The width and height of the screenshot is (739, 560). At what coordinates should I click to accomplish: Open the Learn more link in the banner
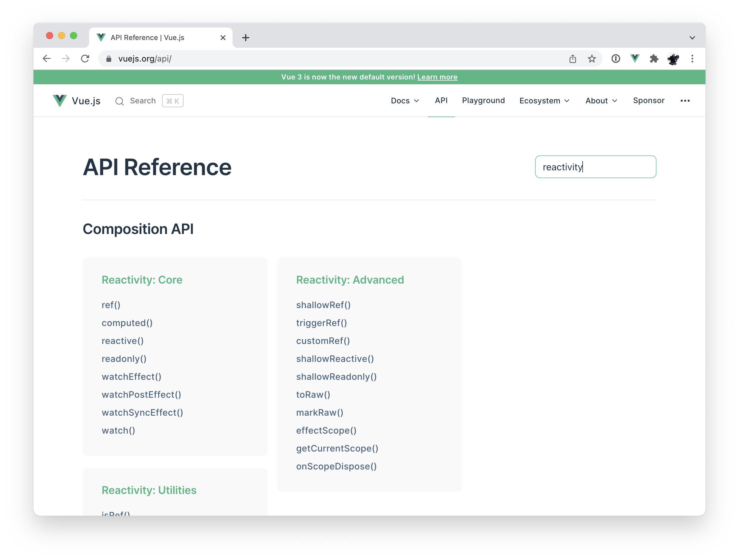pos(437,77)
